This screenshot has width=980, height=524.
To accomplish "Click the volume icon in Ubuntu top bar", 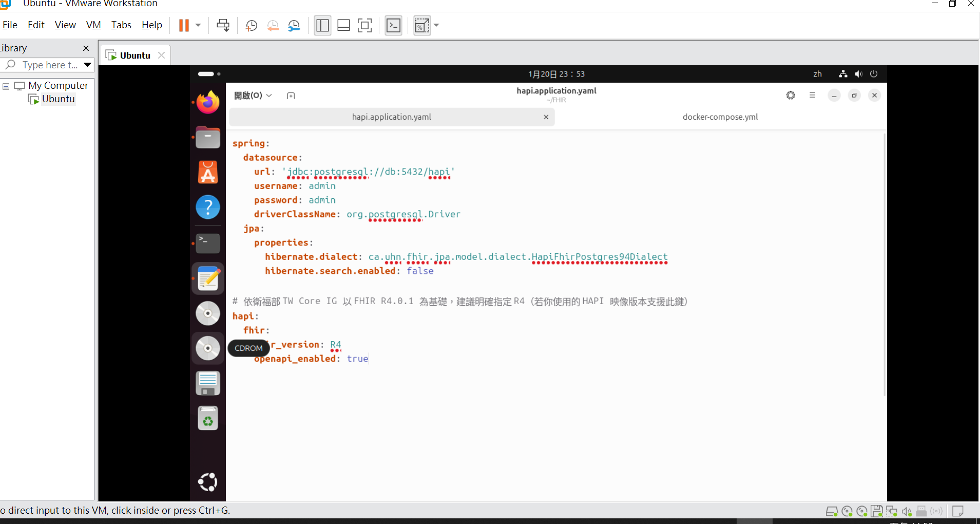I will pyautogui.click(x=858, y=74).
